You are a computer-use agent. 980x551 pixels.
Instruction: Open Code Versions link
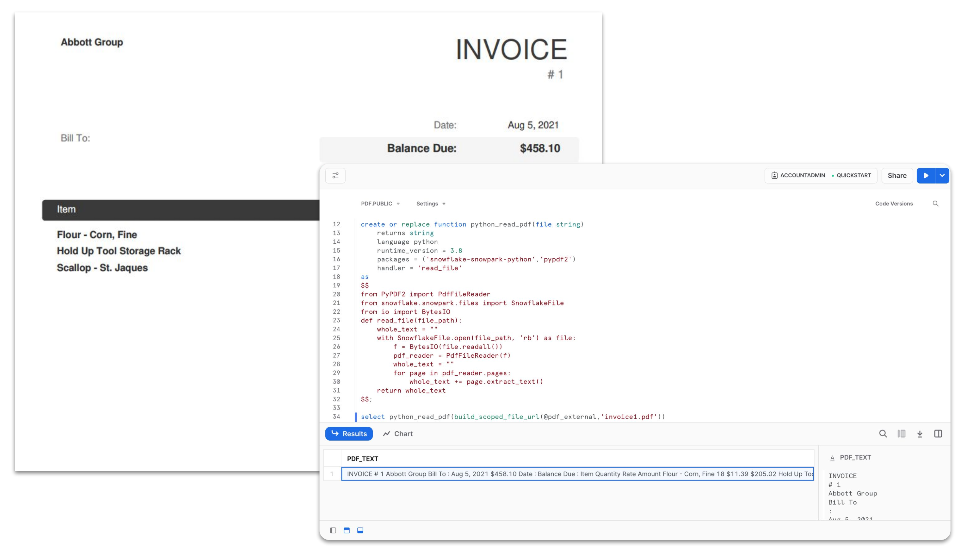(x=894, y=203)
